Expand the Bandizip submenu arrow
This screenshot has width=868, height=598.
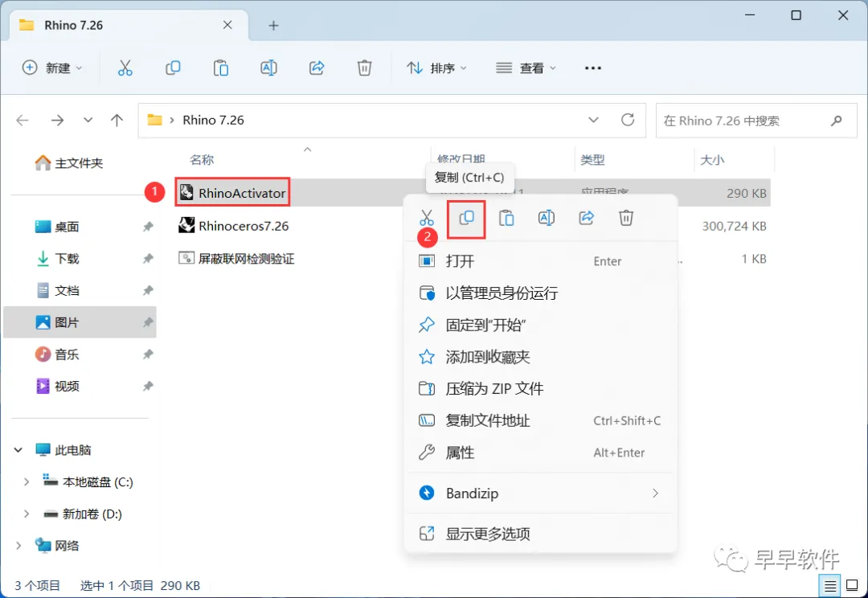pos(656,494)
